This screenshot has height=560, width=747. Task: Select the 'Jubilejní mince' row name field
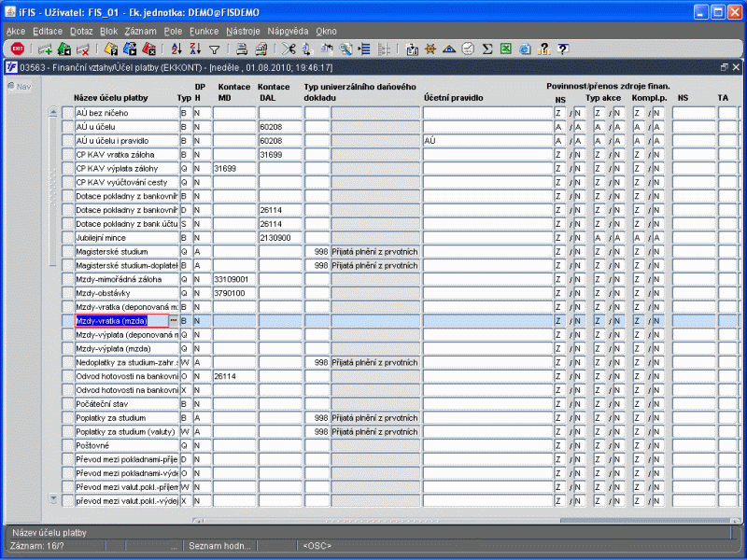[125, 238]
